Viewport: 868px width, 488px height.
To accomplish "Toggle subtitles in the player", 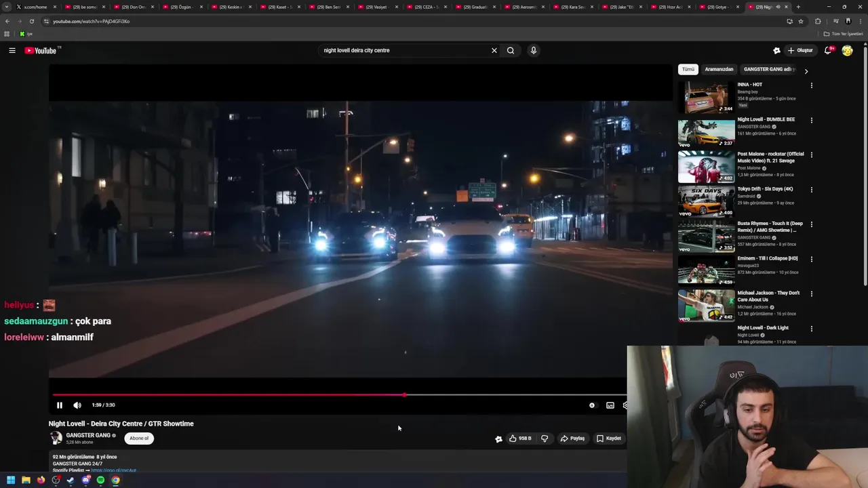I will (x=610, y=405).
